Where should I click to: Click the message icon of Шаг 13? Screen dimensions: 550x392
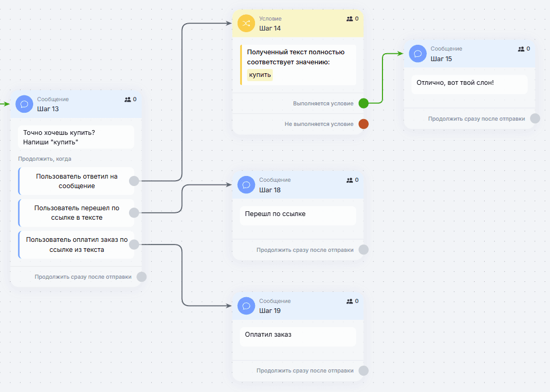pyautogui.click(x=24, y=104)
